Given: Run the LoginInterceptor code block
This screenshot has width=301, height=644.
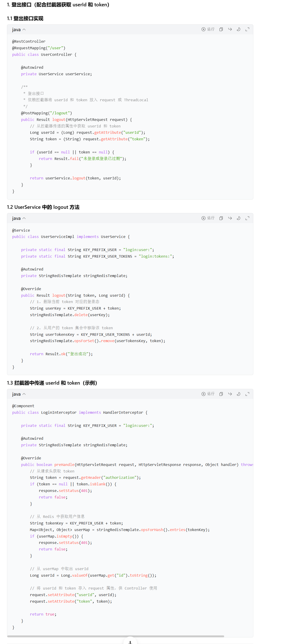Looking at the screenshot, I should click(208, 394).
